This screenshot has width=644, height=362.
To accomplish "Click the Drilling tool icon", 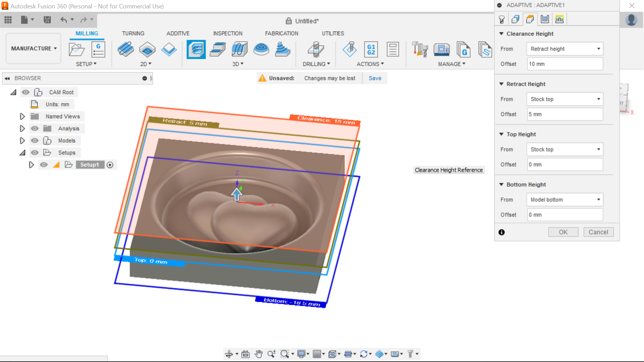I will (x=316, y=50).
